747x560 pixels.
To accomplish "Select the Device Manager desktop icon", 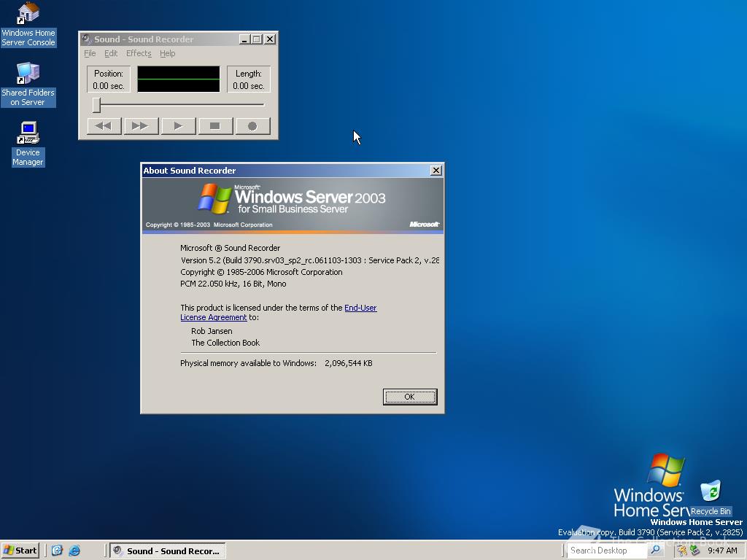I will (28, 144).
